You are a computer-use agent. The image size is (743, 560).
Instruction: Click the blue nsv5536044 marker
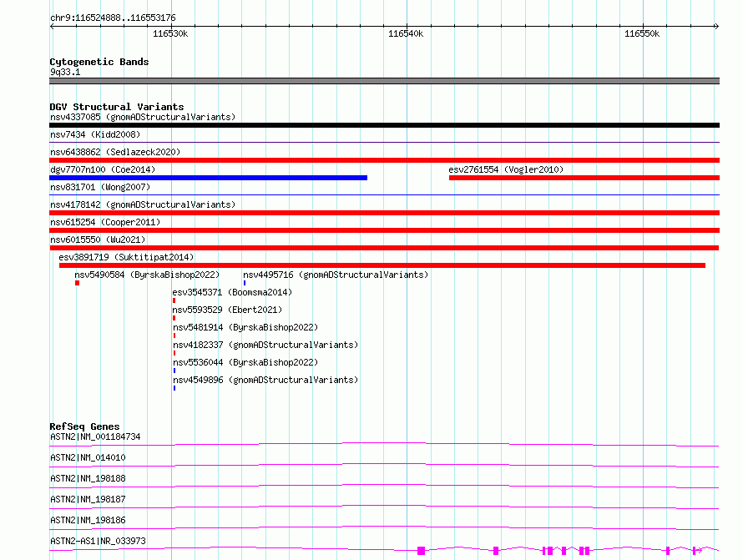click(x=174, y=371)
